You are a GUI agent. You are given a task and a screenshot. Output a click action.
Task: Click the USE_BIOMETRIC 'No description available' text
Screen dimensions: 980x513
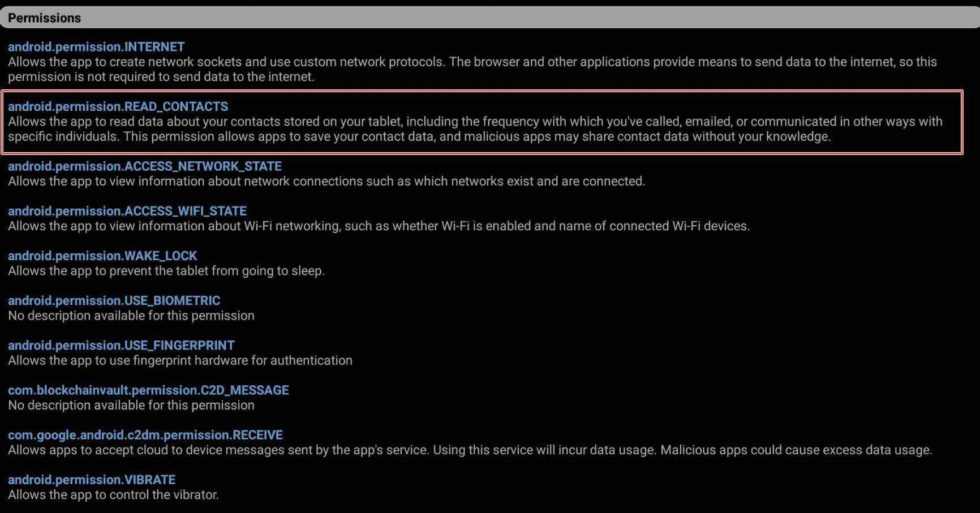click(131, 315)
